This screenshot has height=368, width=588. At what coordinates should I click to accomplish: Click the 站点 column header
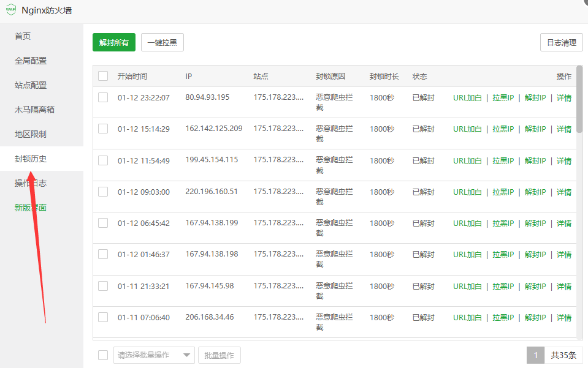[261, 77]
